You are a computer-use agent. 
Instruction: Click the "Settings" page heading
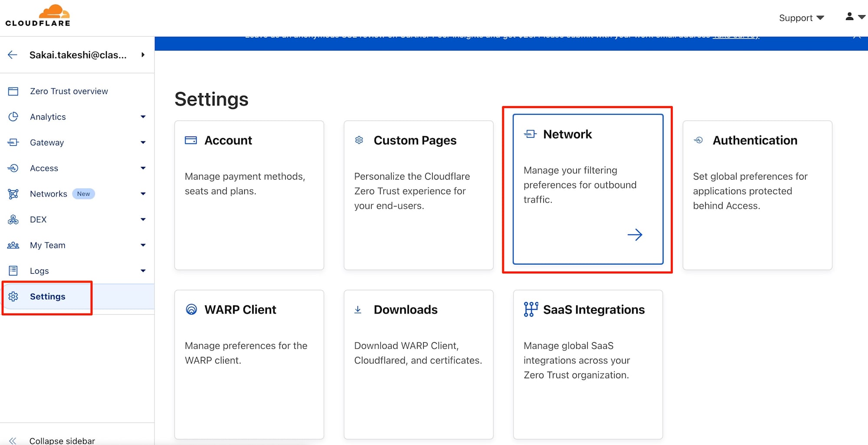coord(211,99)
